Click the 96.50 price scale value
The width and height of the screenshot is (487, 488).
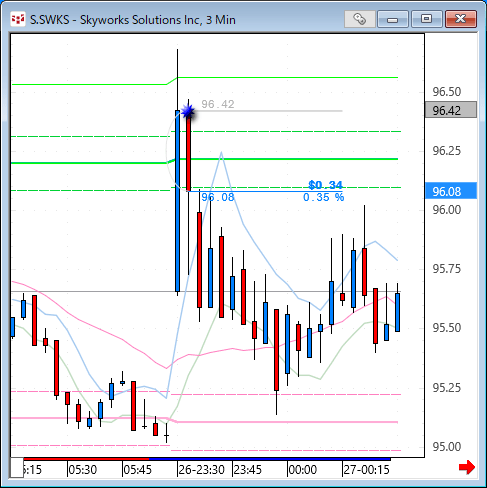pyautogui.click(x=446, y=92)
